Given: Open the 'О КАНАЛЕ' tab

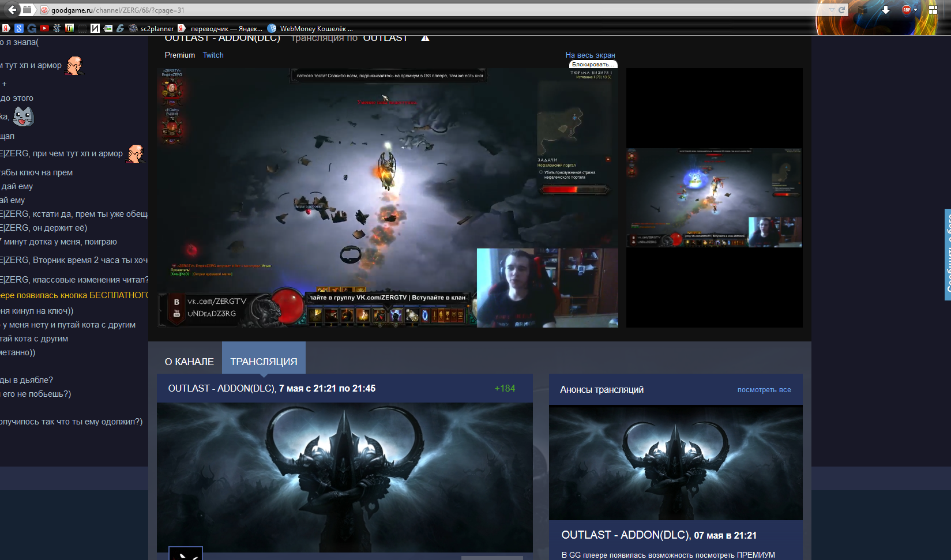Looking at the screenshot, I should point(189,362).
